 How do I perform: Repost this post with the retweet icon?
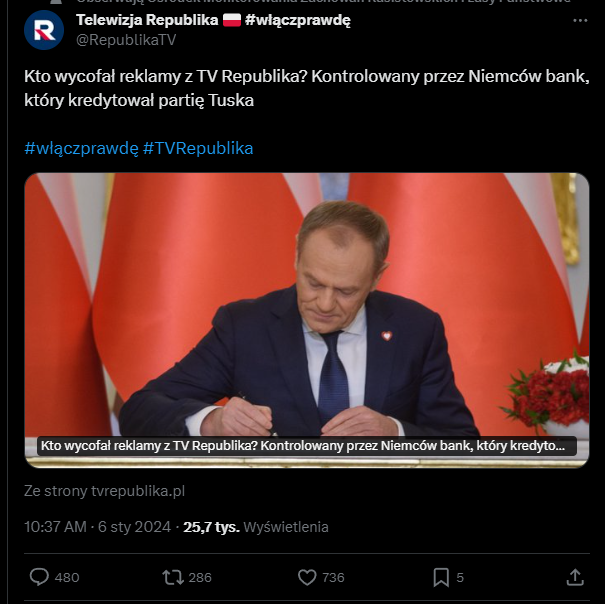[x=172, y=577]
